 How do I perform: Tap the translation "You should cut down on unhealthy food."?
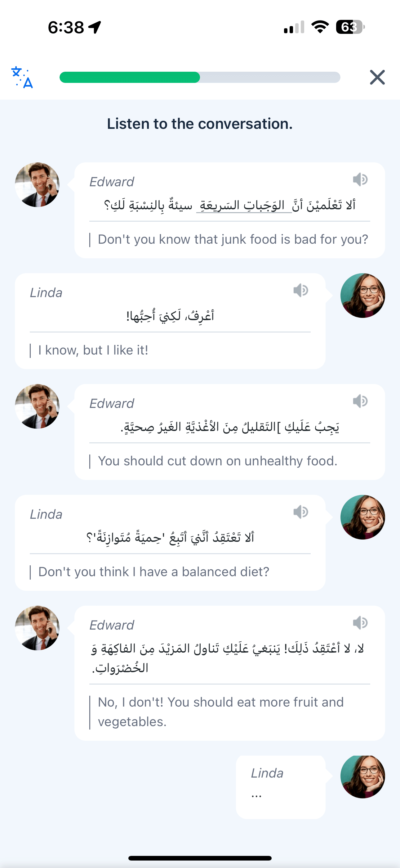[x=217, y=461]
